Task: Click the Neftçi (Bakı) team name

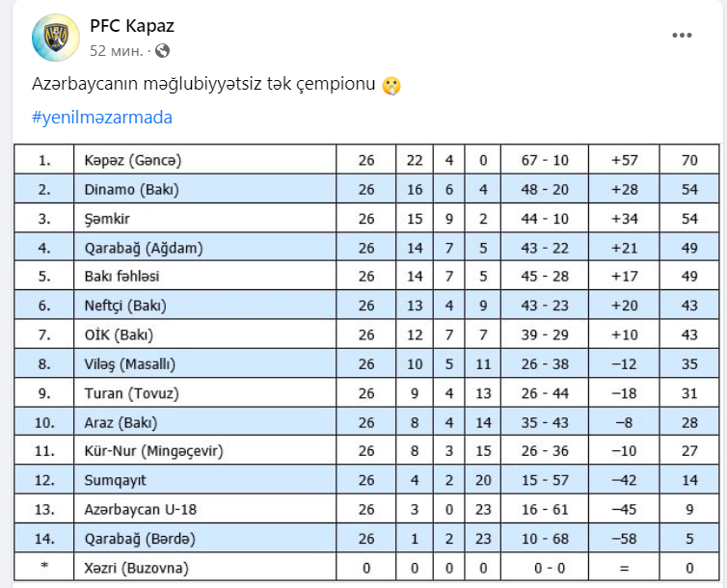Action: point(125,306)
